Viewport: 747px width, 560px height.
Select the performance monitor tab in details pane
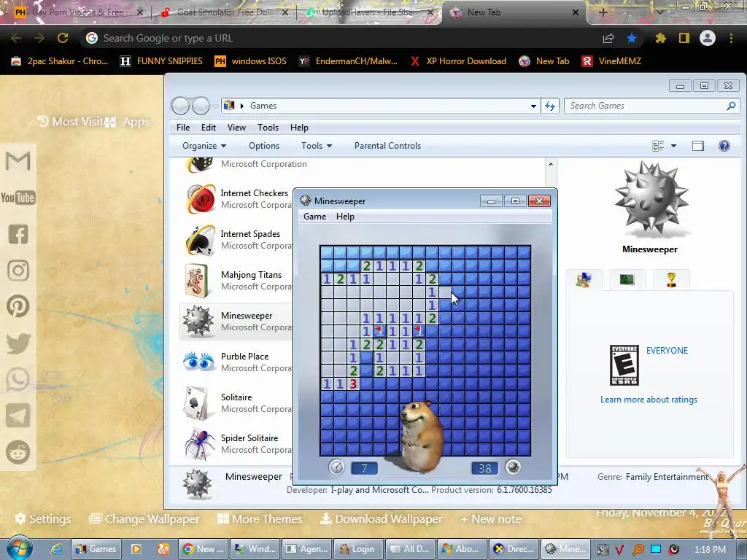coord(627,279)
